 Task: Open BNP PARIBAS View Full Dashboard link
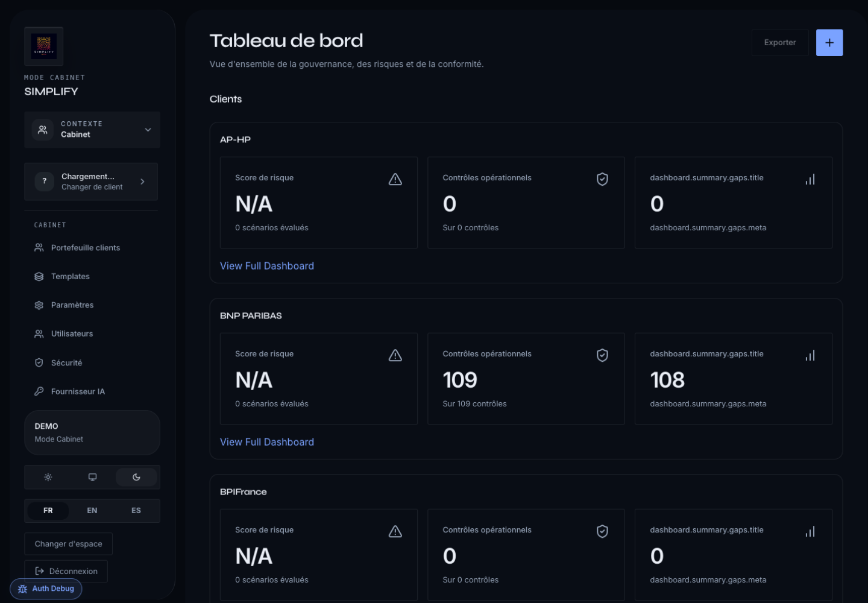(267, 442)
